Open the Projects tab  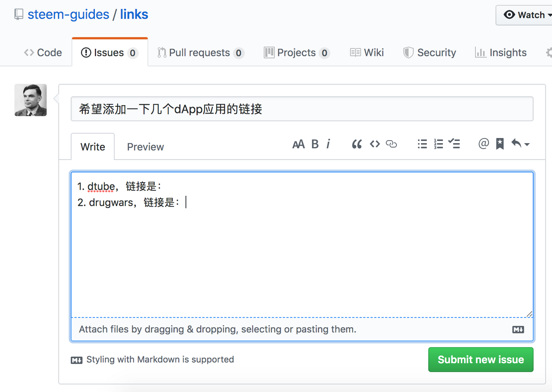pos(297,53)
